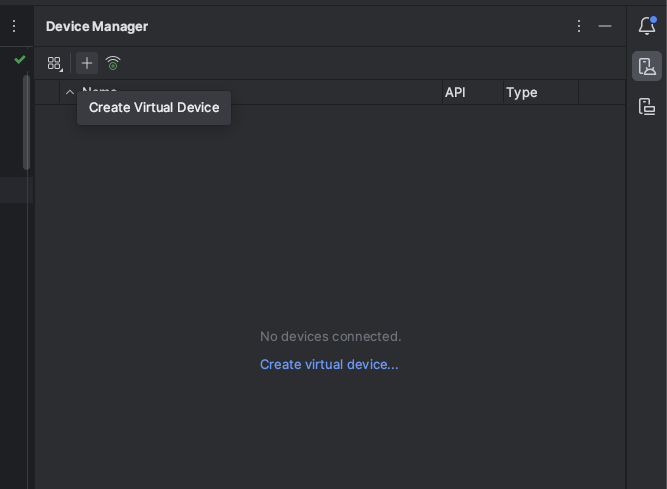This screenshot has width=667, height=489.
Task: Open the Running Devices sidebar icon
Action: pyautogui.click(x=647, y=107)
